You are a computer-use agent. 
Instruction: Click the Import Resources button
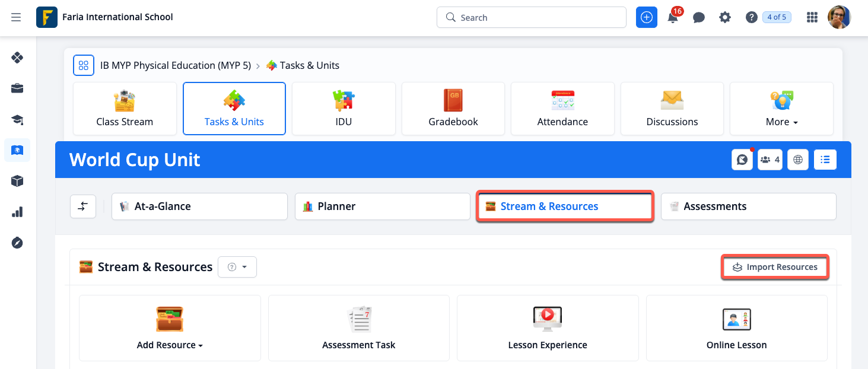click(x=775, y=267)
